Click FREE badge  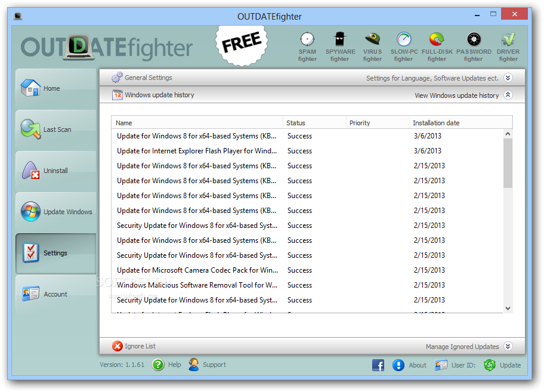[x=242, y=45]
